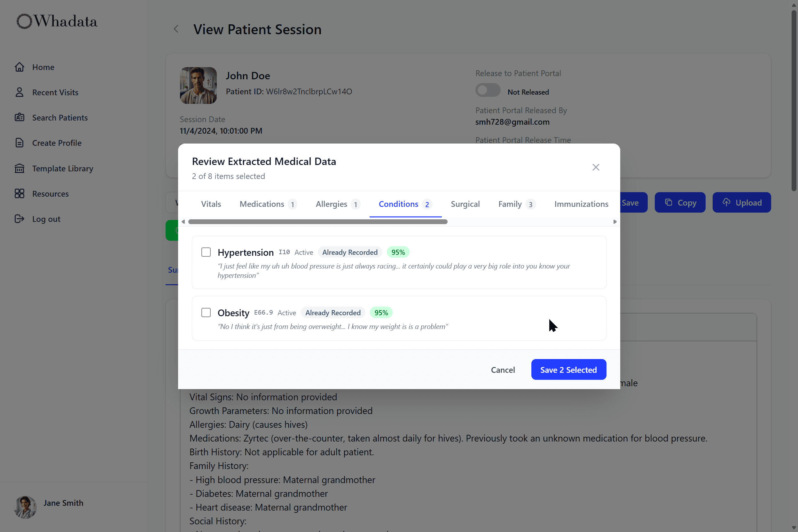Screen dimensions: 798x532
Task: Click the left arrow on the tab scrollbar
Action: tap(184, 221)
